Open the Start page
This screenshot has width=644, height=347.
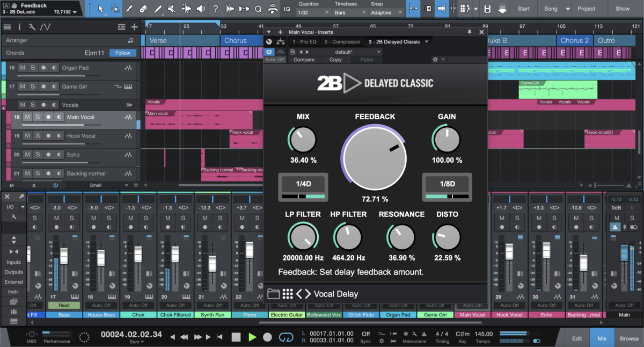click(523, 9)
